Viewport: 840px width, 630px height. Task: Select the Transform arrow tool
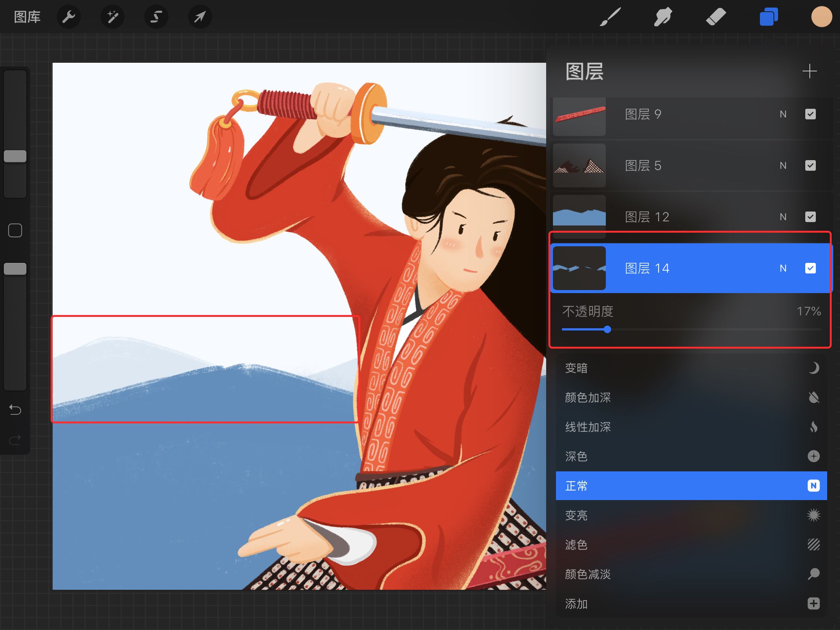(200, 17)
